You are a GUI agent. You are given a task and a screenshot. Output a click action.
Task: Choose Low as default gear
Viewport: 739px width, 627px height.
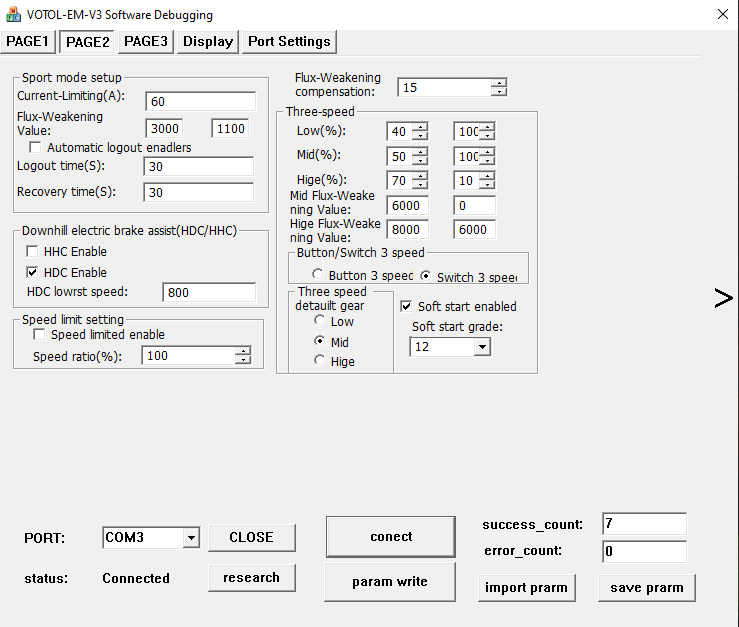pos(320,321)
